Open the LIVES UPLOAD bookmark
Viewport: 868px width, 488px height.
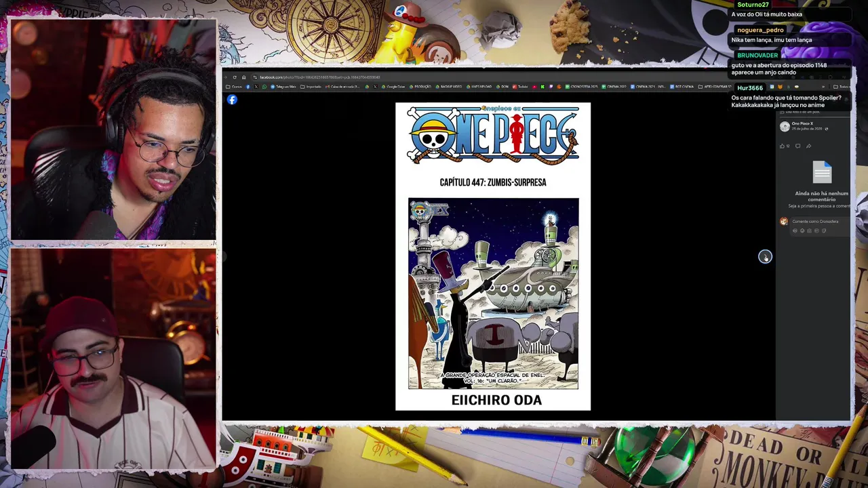click(x=479, y=87)
